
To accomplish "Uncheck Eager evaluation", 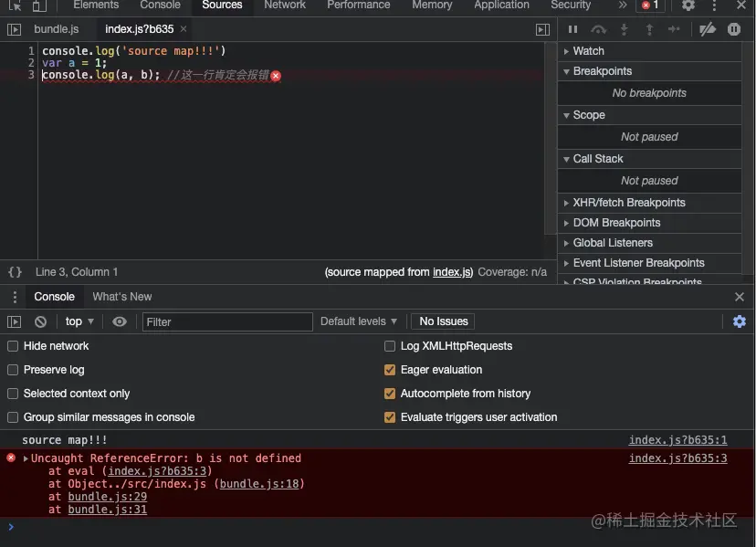I will point(390,370).
